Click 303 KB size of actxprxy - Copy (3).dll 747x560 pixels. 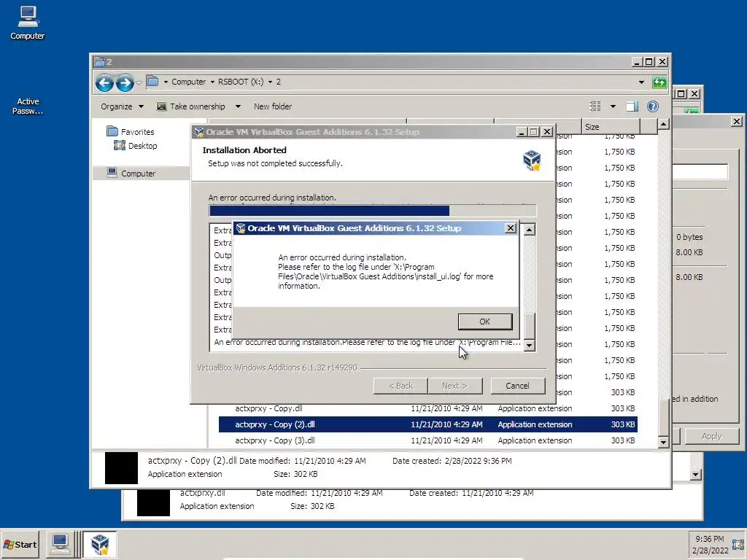coord(623,440)
